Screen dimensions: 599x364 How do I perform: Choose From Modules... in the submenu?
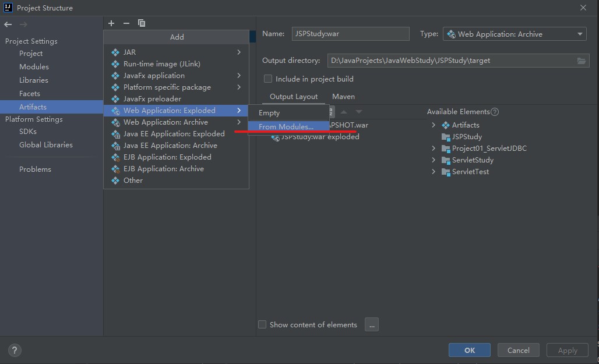click(288, 126)
